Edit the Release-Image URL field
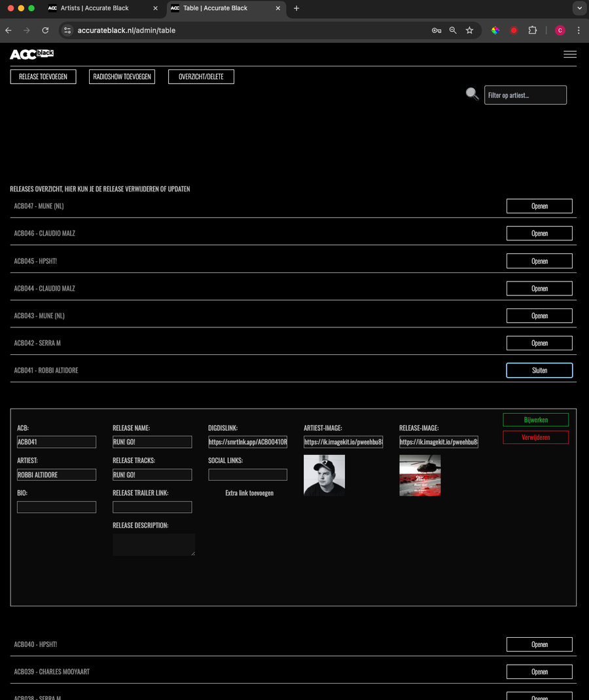 438,442
